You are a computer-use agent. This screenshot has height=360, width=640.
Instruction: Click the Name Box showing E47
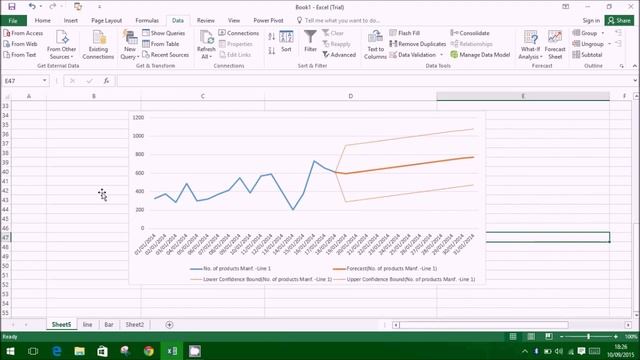click(x=21, y=81)
